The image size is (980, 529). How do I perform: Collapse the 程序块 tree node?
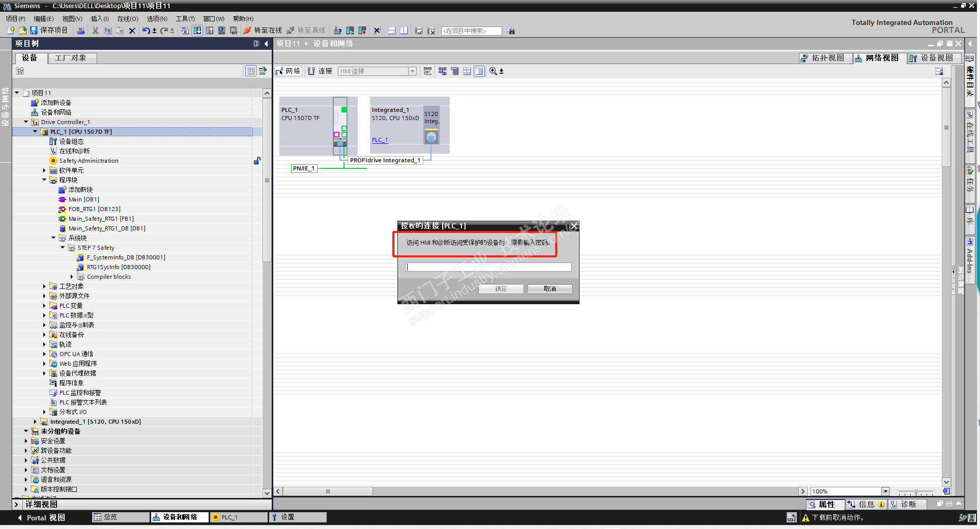44,180
